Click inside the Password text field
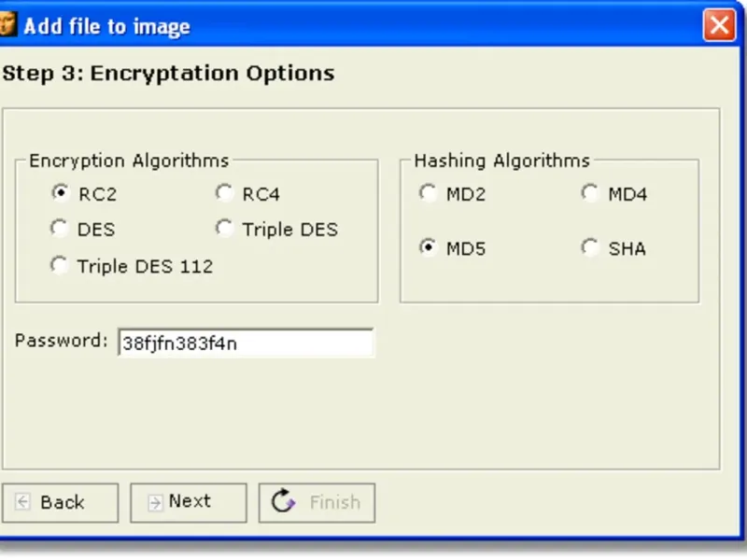747x560 pixels. tap(245, 343)
